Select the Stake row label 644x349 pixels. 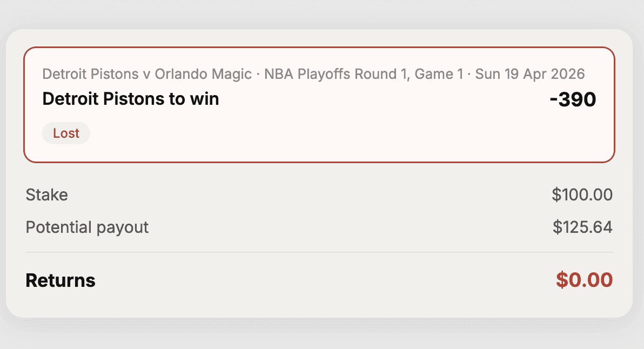coord(46,195)
